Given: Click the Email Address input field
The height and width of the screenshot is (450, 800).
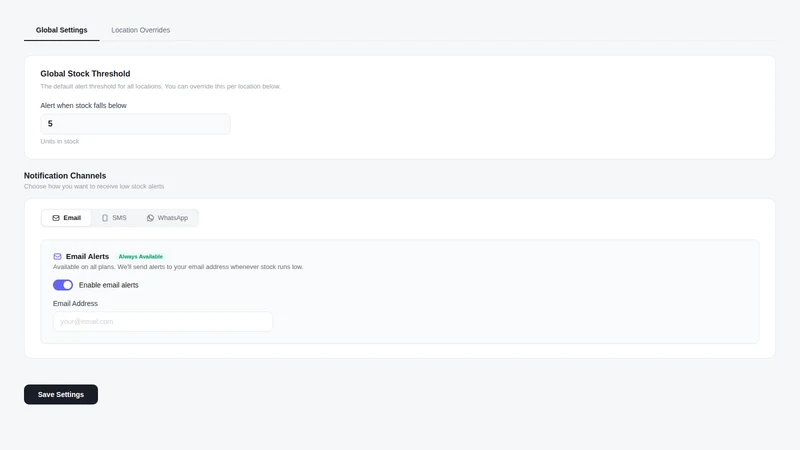Looking at the screenshot, I should click(x=163, y=321).
